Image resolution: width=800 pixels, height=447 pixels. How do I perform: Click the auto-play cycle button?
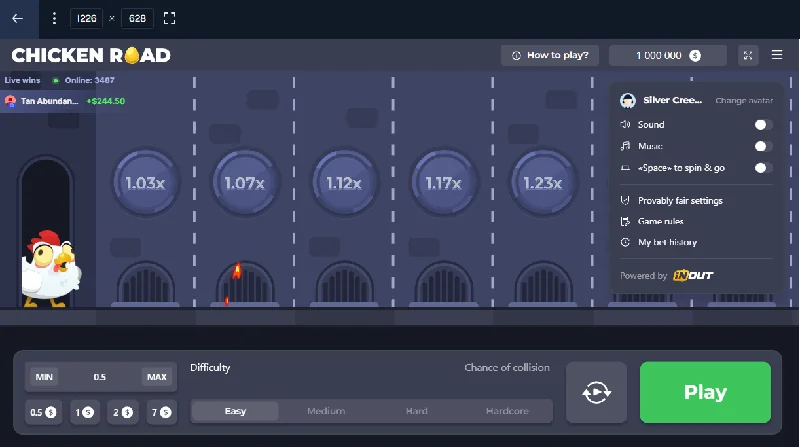point(596,392)
